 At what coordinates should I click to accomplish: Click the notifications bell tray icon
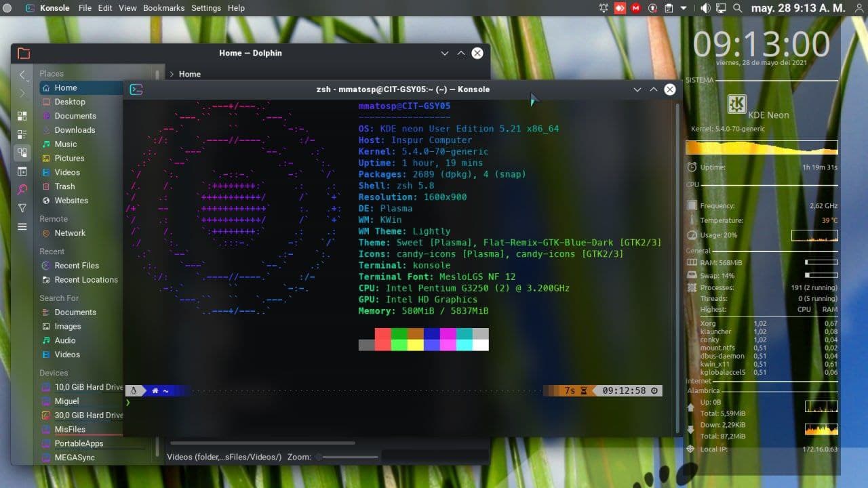(x=604, y=8)
